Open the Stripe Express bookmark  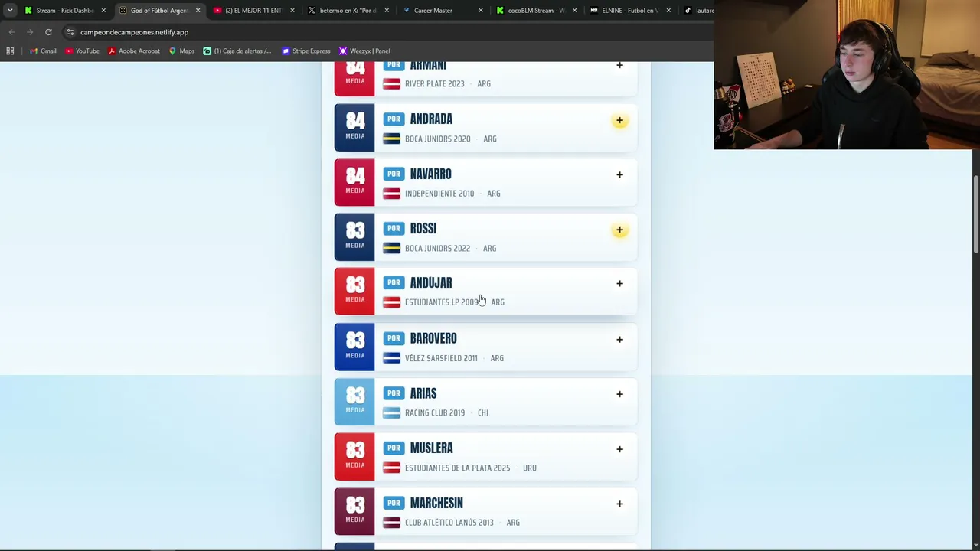[x=306, y=51]
